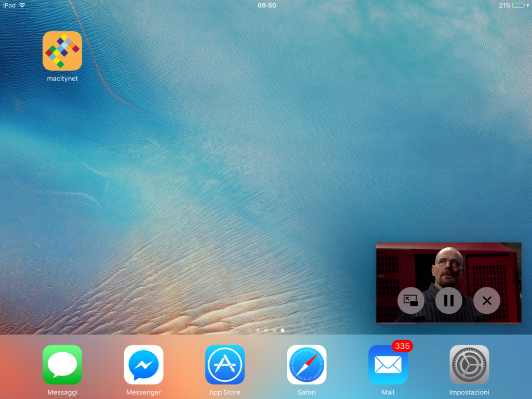Screen dimensions: 532x399
Task: Launch the Safari browser
Action: [307, 365]
